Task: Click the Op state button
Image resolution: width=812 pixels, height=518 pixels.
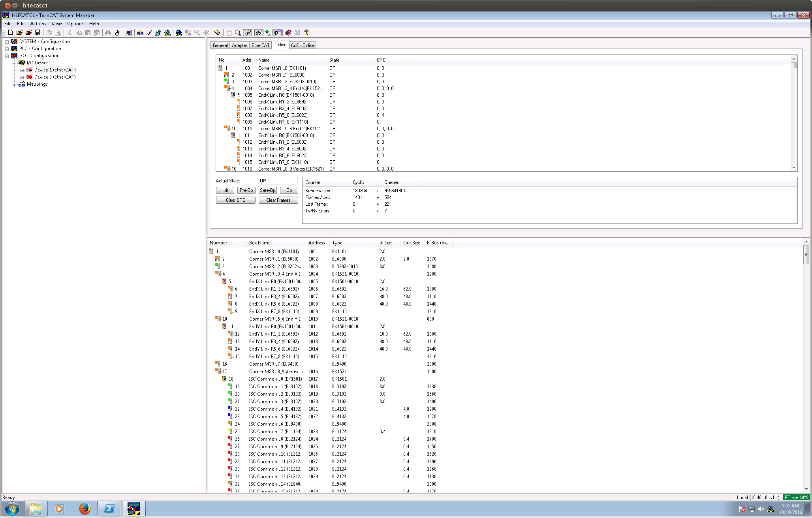Action: point(289,190)
